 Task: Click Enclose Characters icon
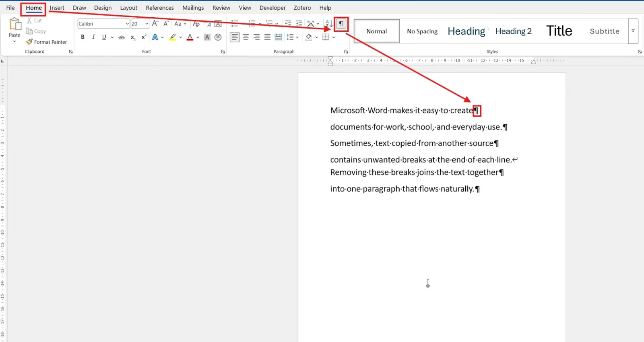click(x=218, y=37)
